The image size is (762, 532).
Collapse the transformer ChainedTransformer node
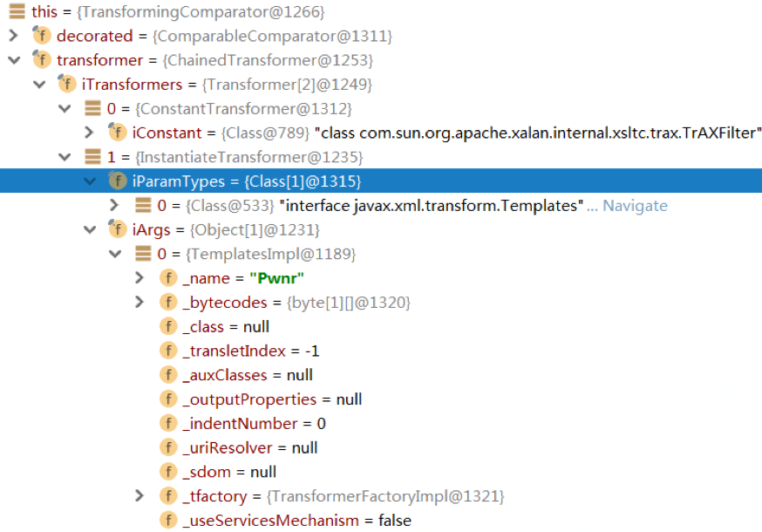pos(15,60)
